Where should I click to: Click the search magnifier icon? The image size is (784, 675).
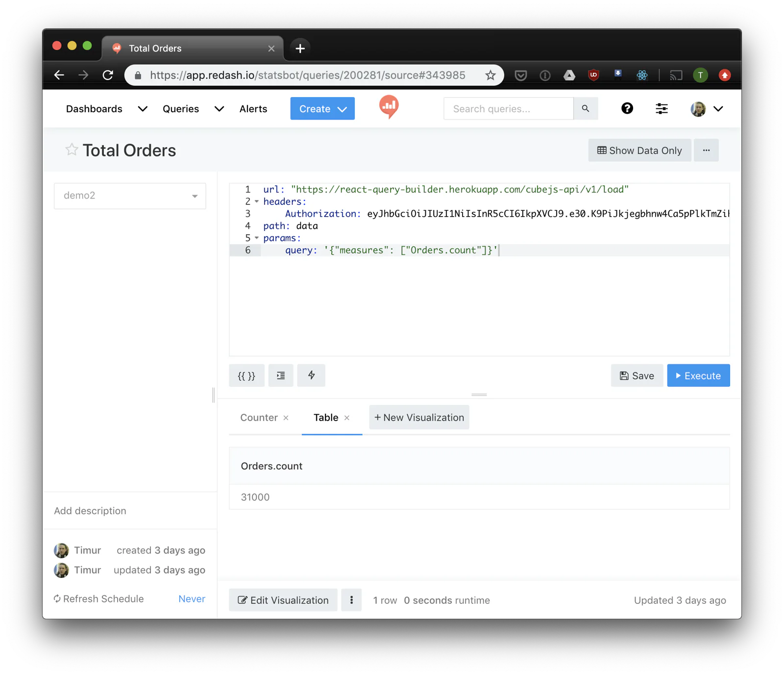(586, 108)
